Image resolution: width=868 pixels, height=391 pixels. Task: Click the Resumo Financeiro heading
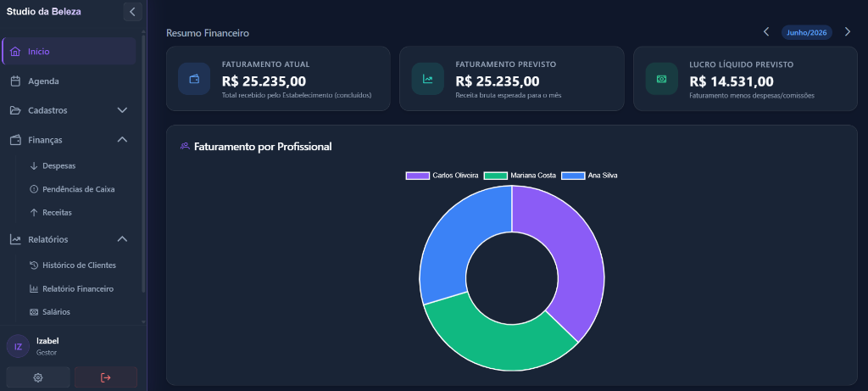(208, 33)
